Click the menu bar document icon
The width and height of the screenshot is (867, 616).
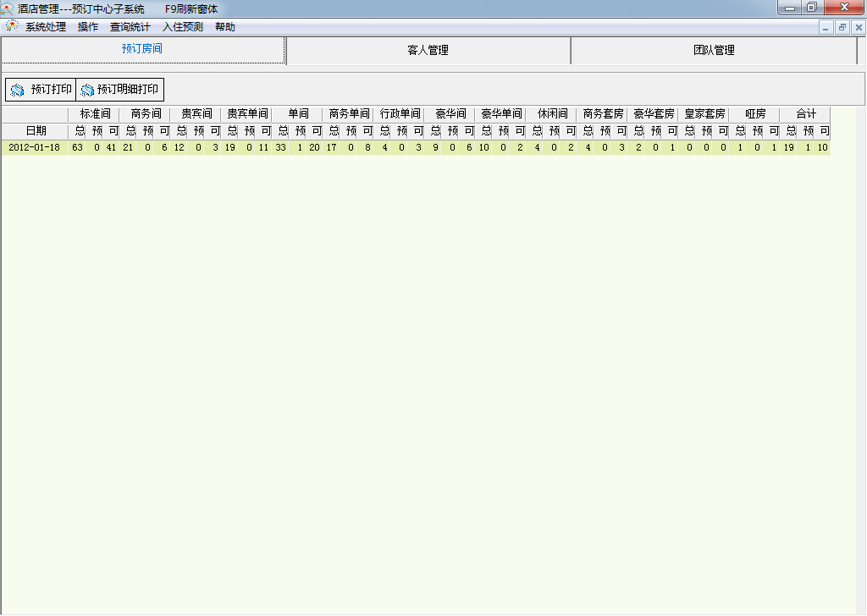12,26
